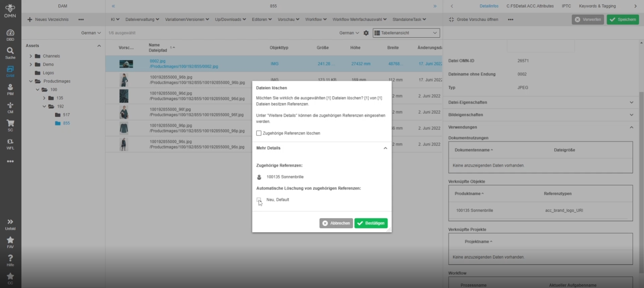Open the OMN home logo
Image resolution: width=644 pixels, height=288 pixels.
(x=10, y=10)
